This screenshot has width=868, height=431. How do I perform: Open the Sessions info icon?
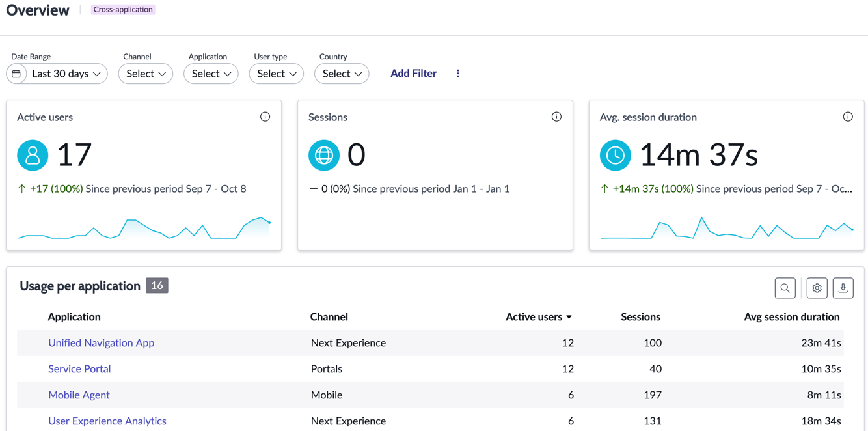click(x=556, y=117)
